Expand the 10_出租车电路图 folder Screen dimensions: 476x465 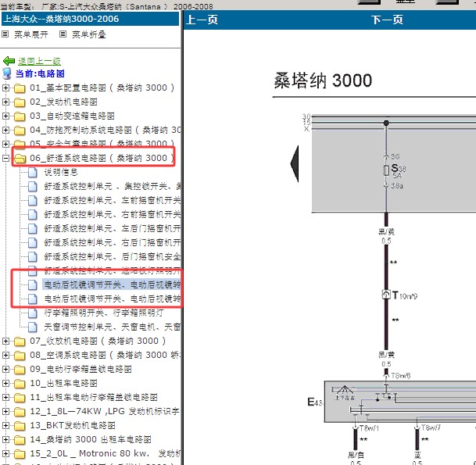pos(5,384)
